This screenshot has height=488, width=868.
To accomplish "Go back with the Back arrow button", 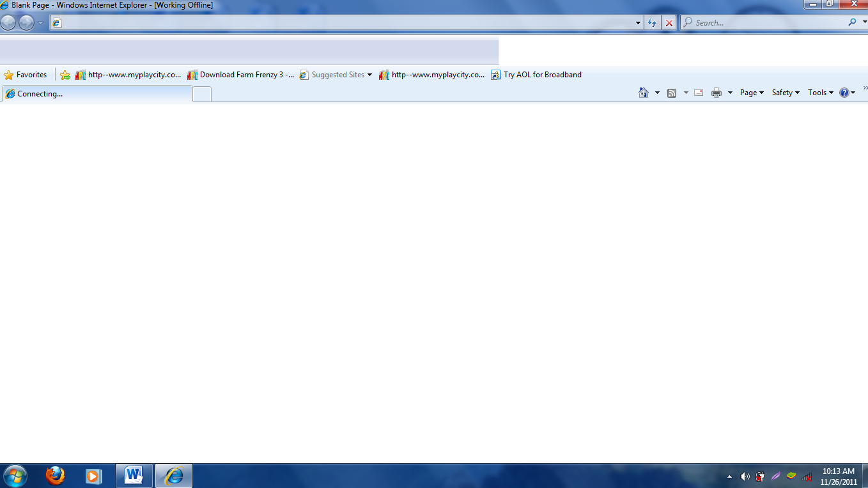I will tap(8, 23).
